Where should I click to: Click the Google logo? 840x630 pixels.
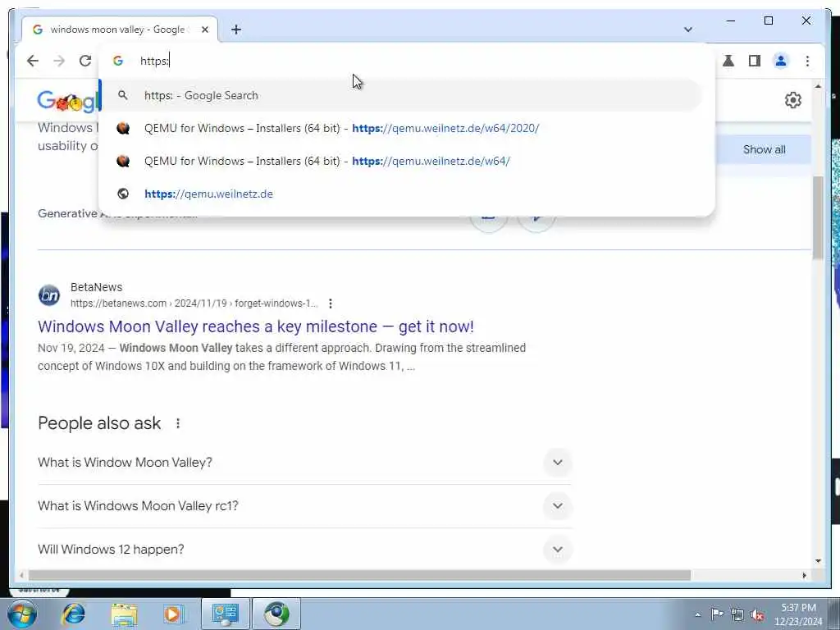pyautogui.click(x=67, y=101)
